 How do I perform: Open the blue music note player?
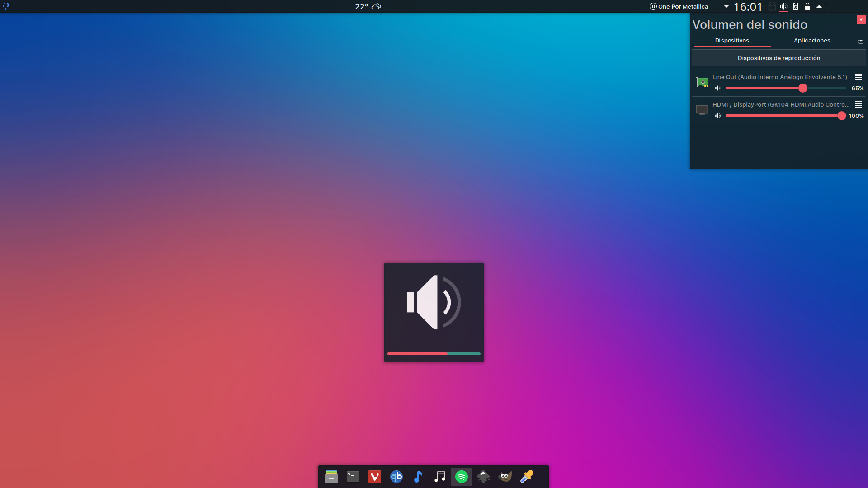418,477
